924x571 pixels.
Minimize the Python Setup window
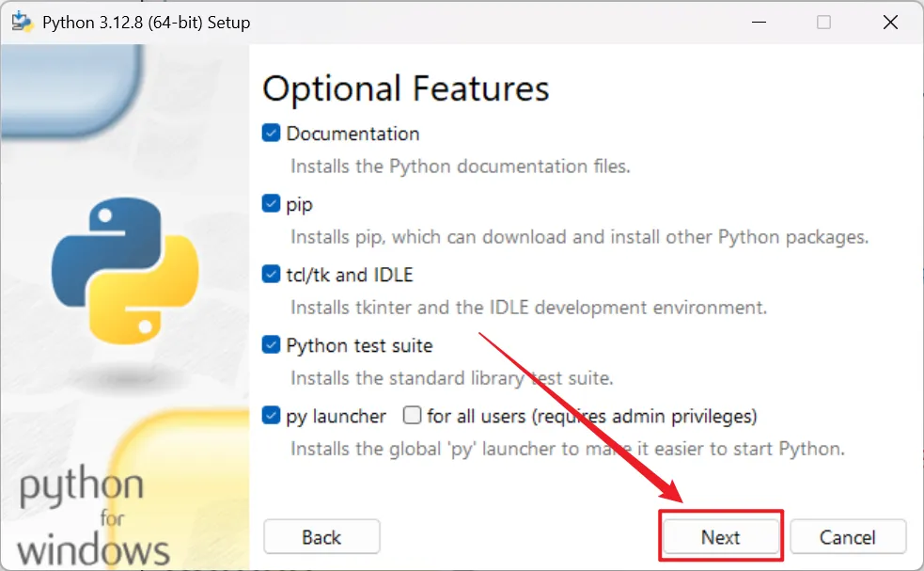tap(756, 22)
